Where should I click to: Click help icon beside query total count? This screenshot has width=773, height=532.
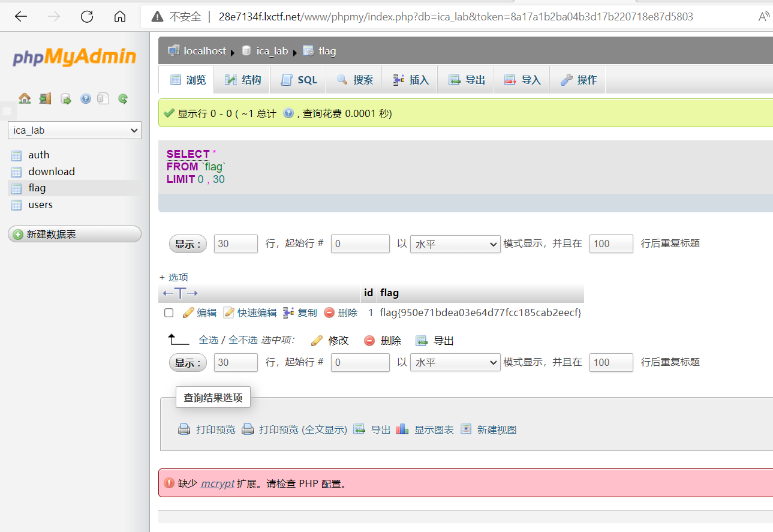click(x=288, y=113)
